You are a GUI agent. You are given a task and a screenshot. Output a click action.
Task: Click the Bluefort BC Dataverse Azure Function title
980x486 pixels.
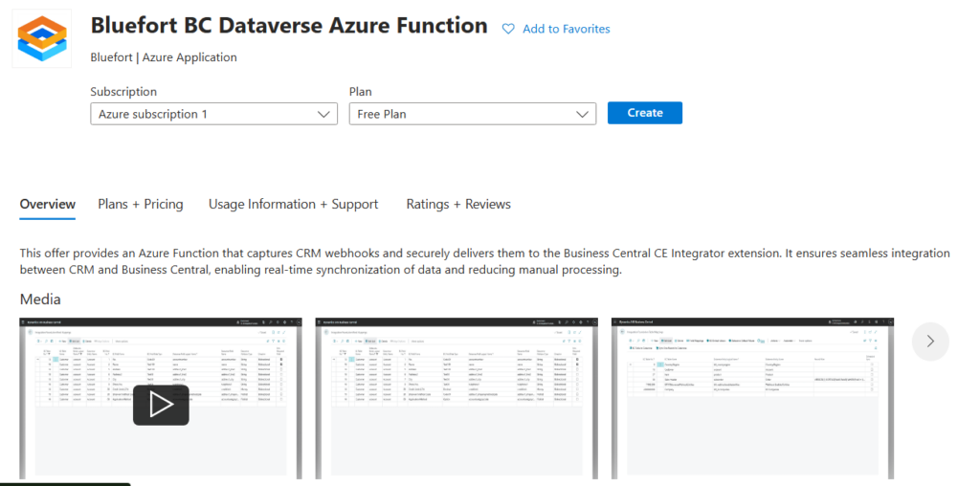[x=289, y=26]
